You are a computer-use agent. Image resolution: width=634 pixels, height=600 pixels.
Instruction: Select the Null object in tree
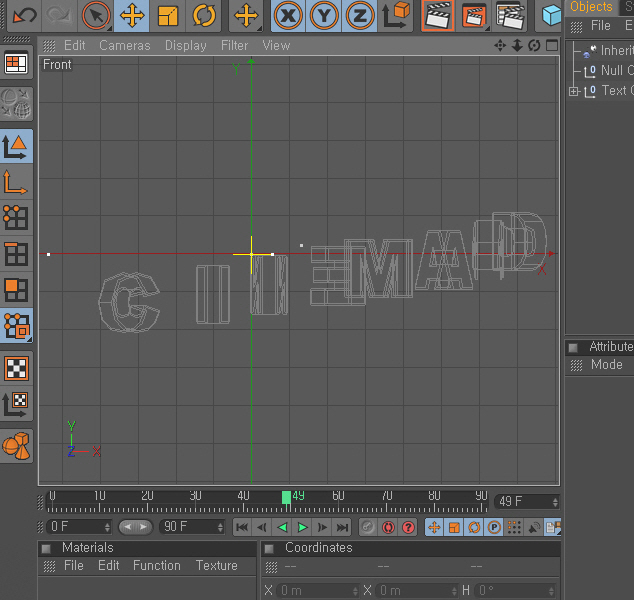click(608, 70)
